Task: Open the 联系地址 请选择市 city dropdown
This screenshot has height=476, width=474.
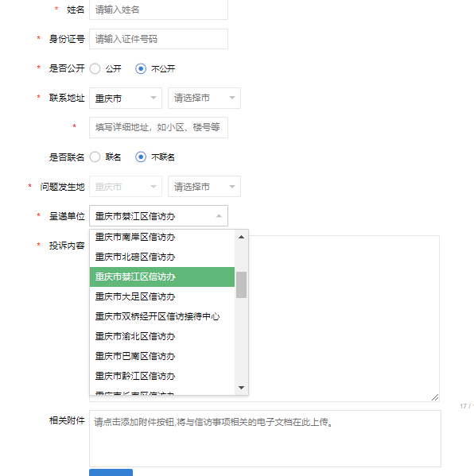Action: point(204,98)
